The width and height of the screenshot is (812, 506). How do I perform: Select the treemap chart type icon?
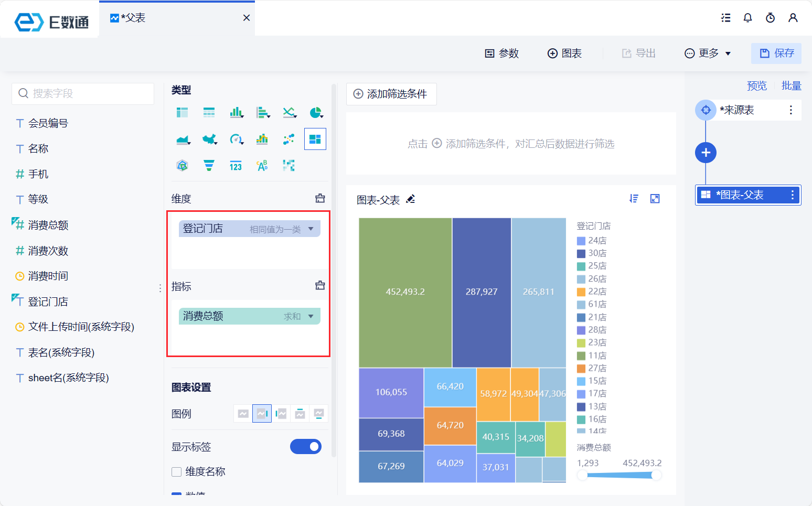315,139
